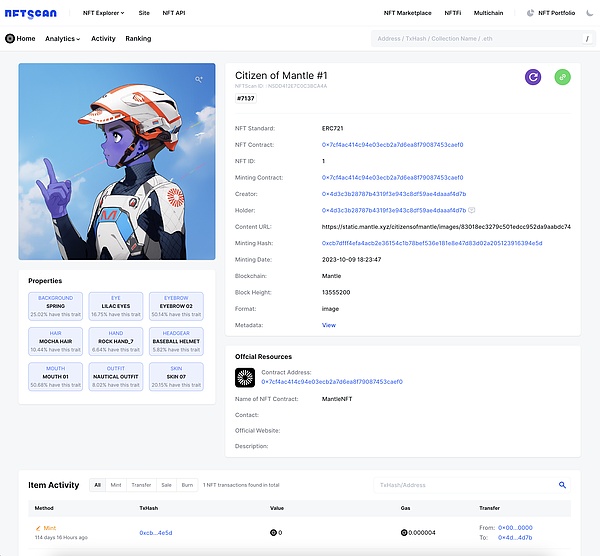Screen dimensions: 600x556
Task: Select the Transfer activity filter
Action: (141, 485)
